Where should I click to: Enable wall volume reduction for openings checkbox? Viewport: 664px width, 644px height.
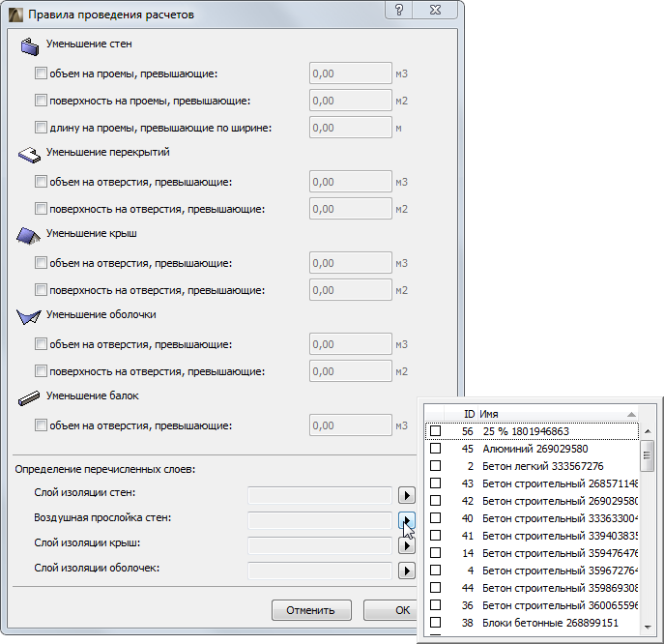(x=41, y=73)
